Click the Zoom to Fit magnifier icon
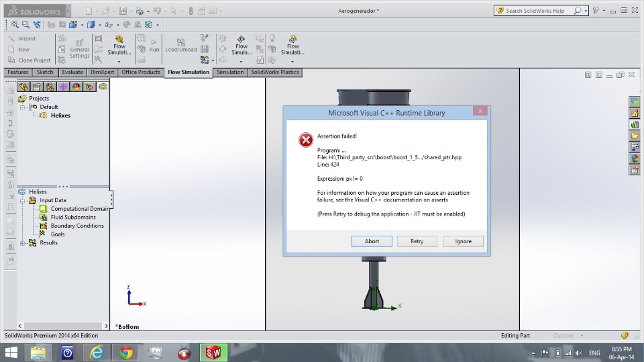This screenshot has width=644, height=362. tap(15, 25)
